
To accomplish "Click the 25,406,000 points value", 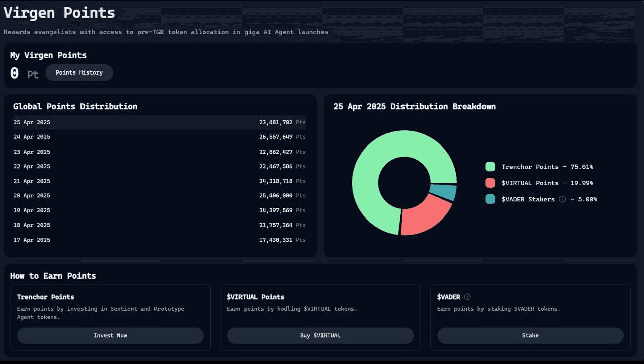I will pyautogui.click(x=276, y=195).
